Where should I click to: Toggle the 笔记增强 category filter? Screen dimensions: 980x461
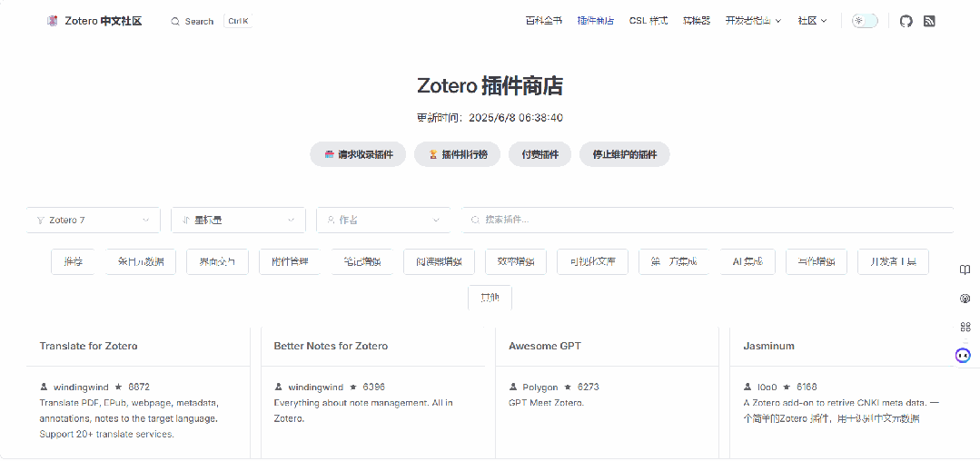click(362, 261)
